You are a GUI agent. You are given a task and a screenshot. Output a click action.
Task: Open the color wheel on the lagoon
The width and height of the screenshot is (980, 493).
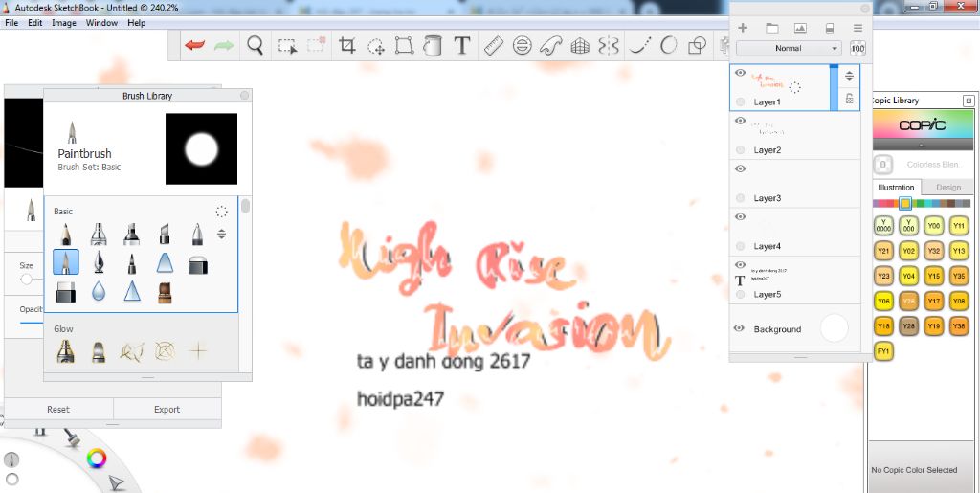click(97, 459)
